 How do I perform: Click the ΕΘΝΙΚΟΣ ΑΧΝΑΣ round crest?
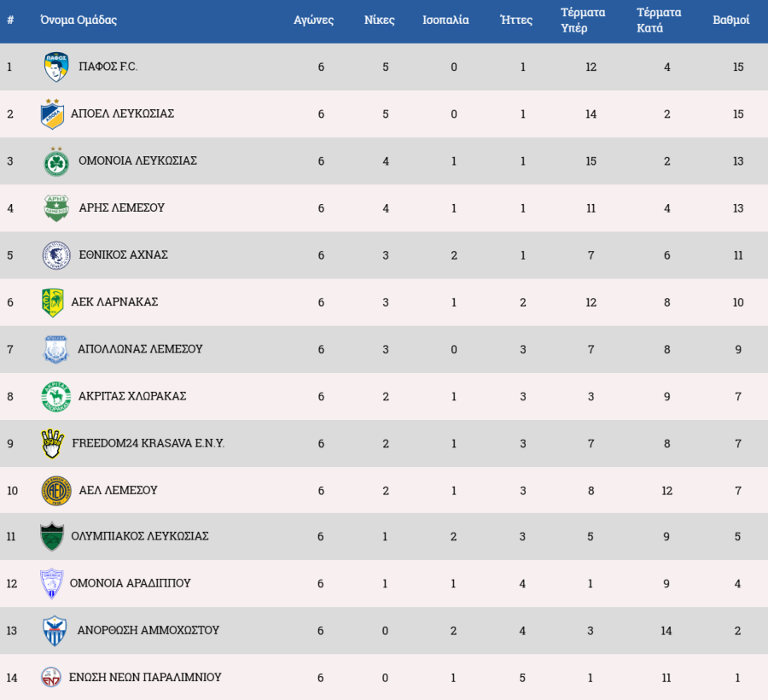click(x=56, y=255)
